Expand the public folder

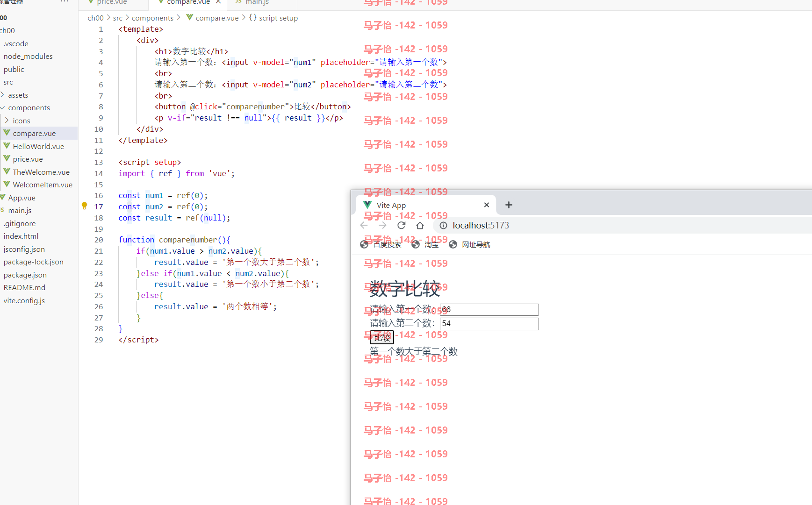coord(14,69)
